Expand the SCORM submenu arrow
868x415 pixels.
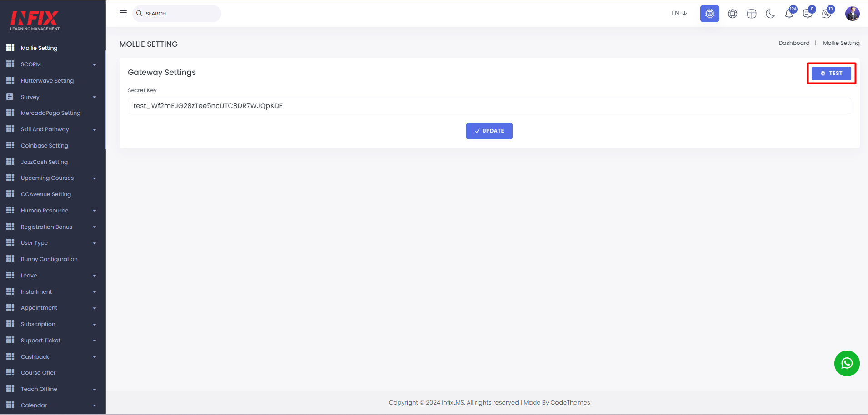click(95, 65)
